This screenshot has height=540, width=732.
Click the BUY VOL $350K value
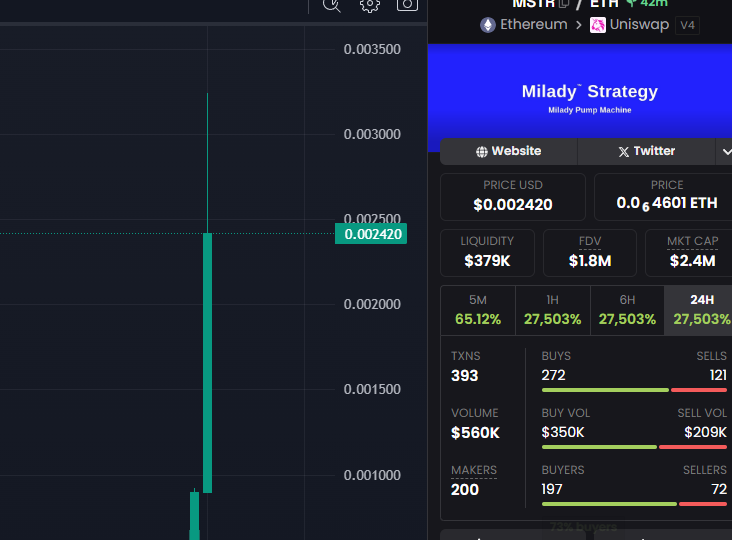click(563, 432)
